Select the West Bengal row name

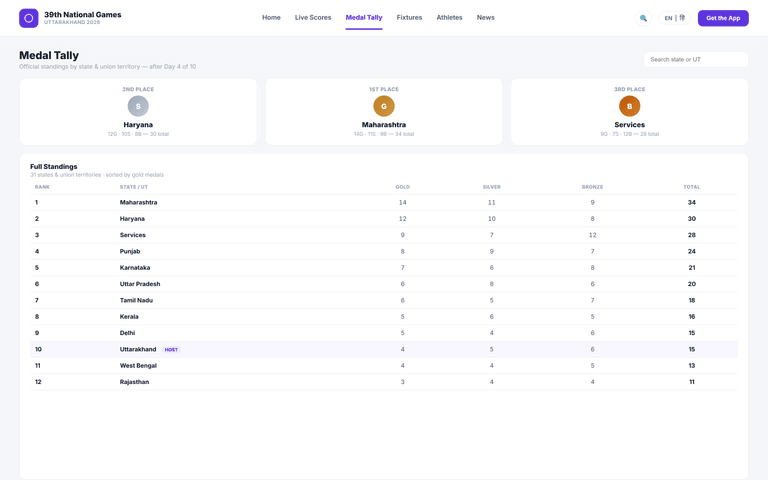pyautogui.click(x=138, y=365)
